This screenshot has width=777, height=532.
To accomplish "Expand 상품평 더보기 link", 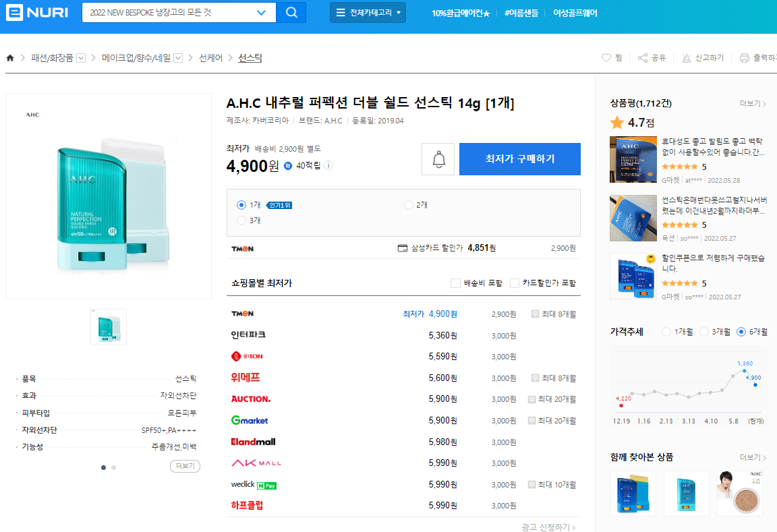I will (x=753, y=104).
